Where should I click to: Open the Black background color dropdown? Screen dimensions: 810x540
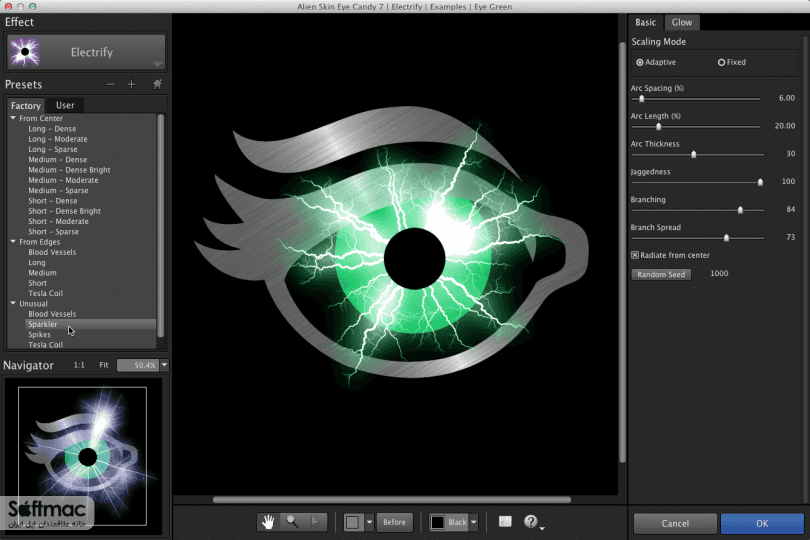click(x=474, y=522)
